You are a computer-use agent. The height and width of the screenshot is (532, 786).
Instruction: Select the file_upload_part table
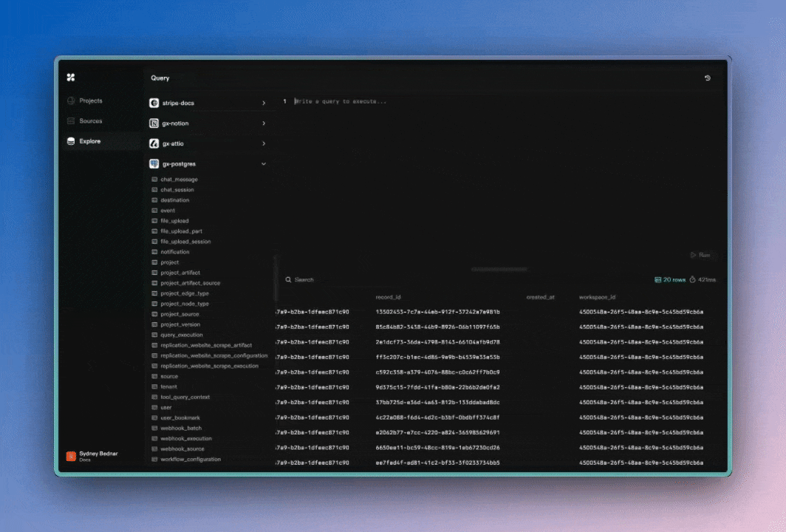181,231
